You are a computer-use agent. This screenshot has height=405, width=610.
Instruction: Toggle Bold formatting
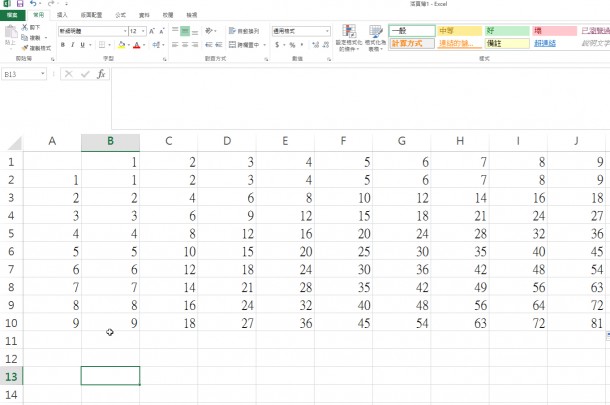[63, 45]
